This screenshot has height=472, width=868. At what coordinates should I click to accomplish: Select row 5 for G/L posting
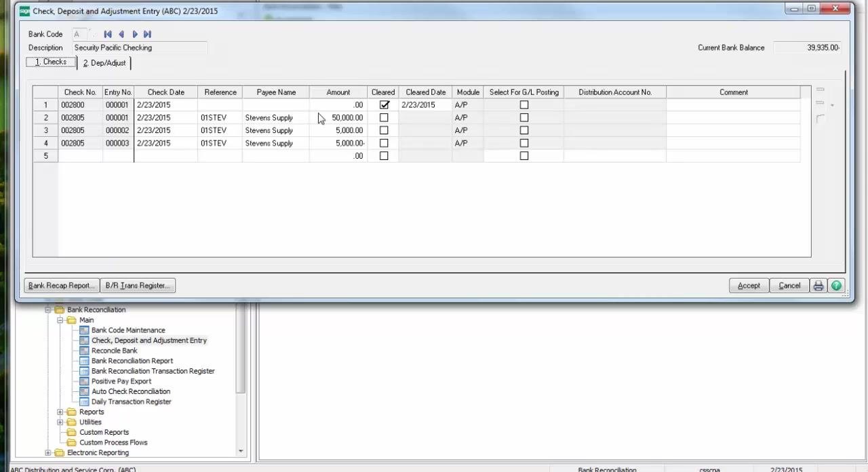point(524,156)
